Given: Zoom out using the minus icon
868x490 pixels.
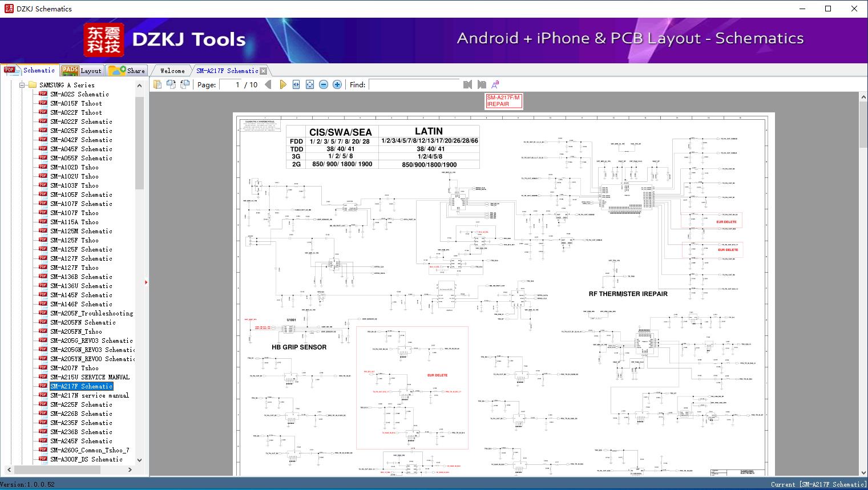Looking at the screenshot, I should [x=323, y=84].
